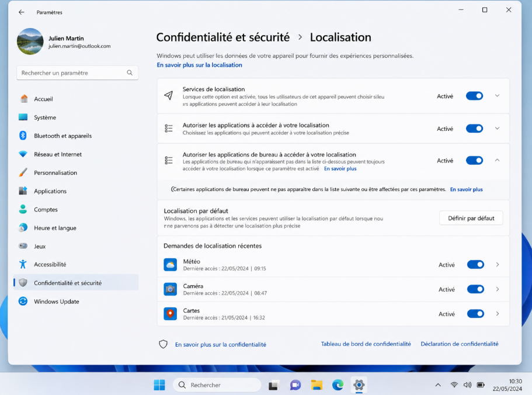Launch Microsoft Edge from taskbar
Viewport: 532px width, 395px height.
pyautogui.click(x=338, y=385)
